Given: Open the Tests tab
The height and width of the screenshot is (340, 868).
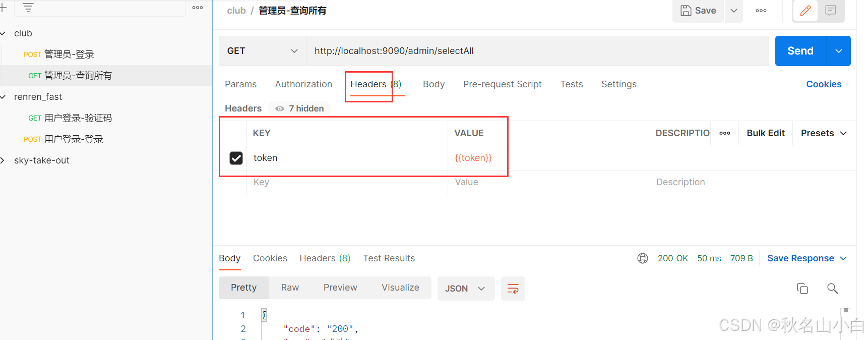Looking at the screenshot, I should pyautogui.click(x=572, y=84).
